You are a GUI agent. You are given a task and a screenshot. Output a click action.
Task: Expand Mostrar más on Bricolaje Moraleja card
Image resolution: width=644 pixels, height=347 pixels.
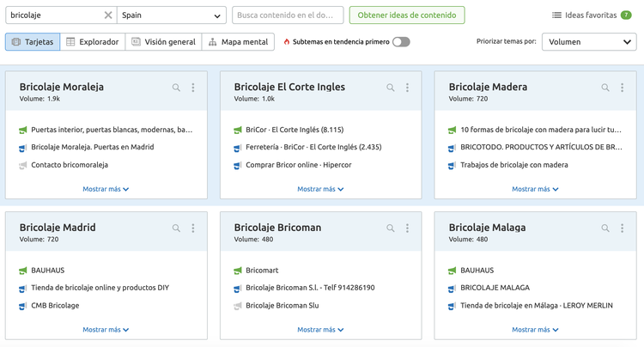[106, 189]
